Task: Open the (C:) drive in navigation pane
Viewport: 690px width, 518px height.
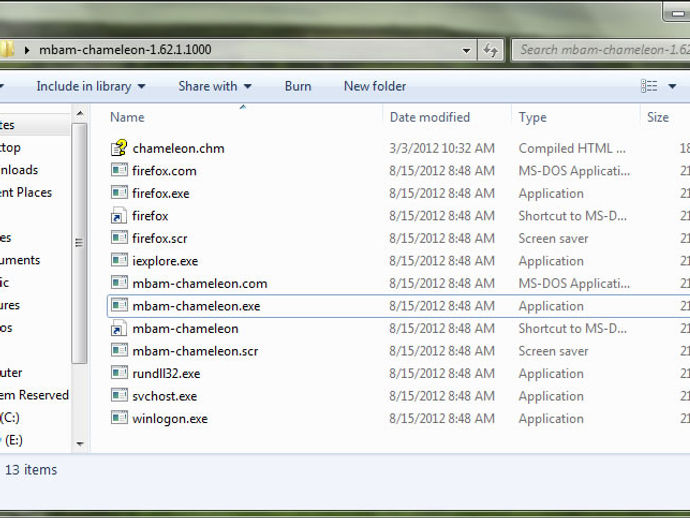Action: point(10,417)
